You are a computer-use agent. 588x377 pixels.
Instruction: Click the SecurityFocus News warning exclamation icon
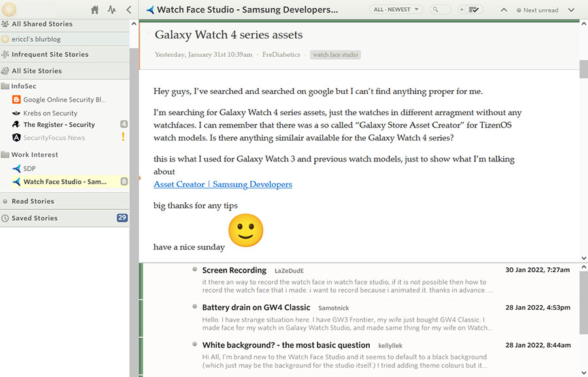(123, 137)
